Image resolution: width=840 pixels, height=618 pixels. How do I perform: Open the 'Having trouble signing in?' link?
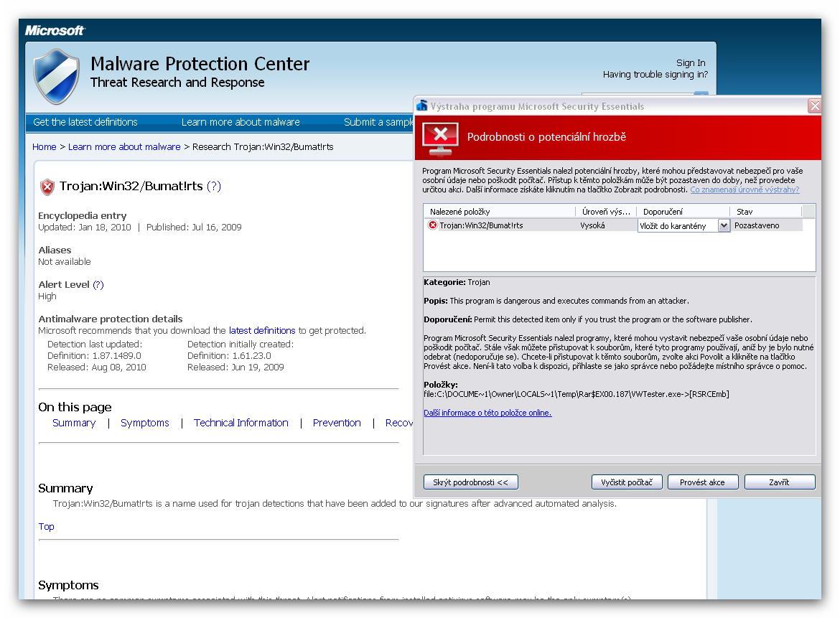[x=655, y=75]
